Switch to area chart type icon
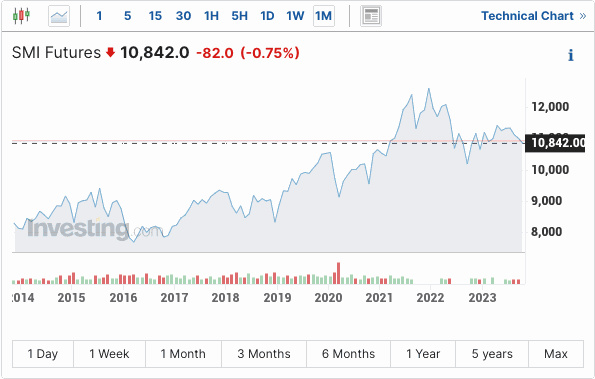 (59, 16)
